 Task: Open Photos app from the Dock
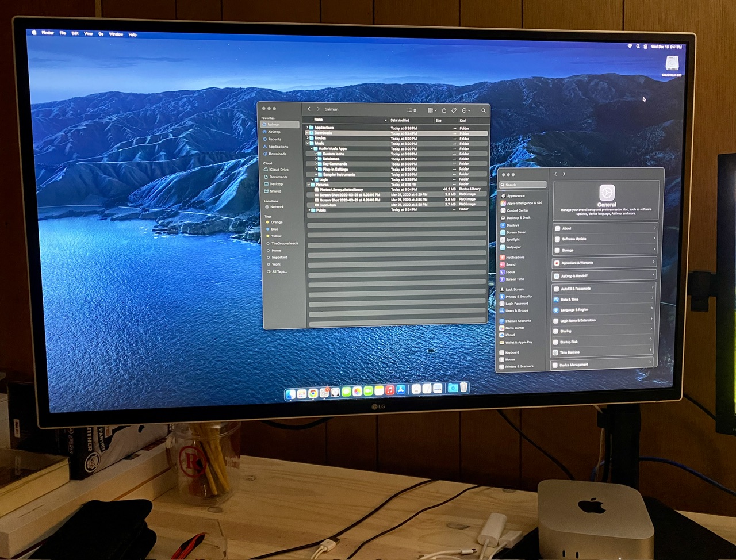pos(357,392)
